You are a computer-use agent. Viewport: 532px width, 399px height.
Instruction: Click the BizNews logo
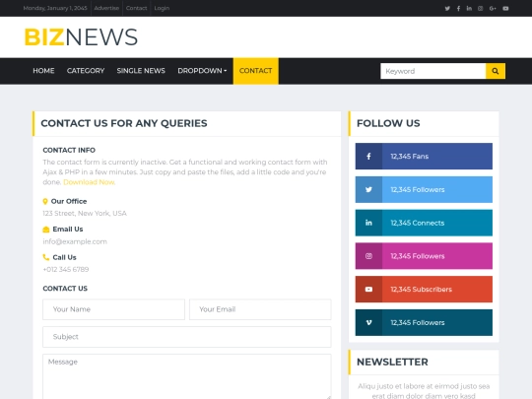81,37
